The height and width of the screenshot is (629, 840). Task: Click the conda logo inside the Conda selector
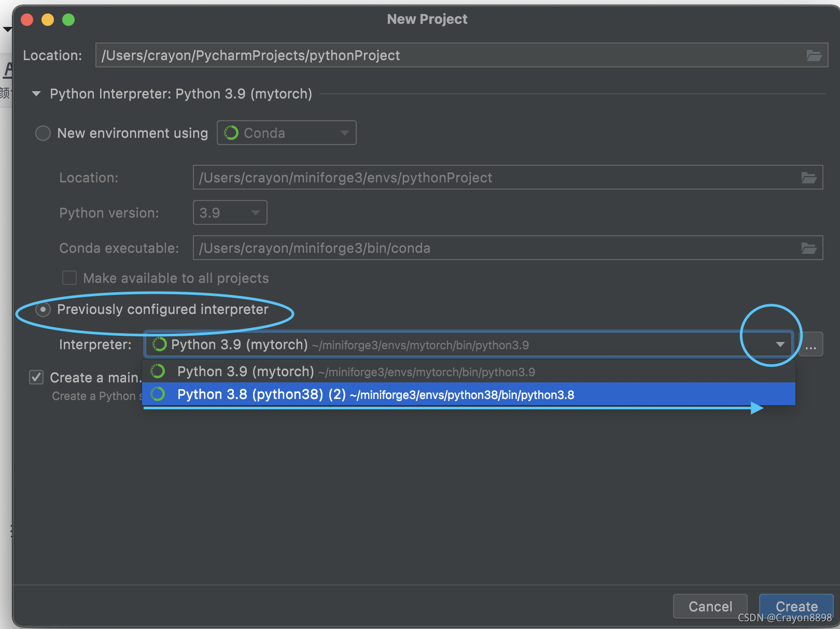click(231, 133)
